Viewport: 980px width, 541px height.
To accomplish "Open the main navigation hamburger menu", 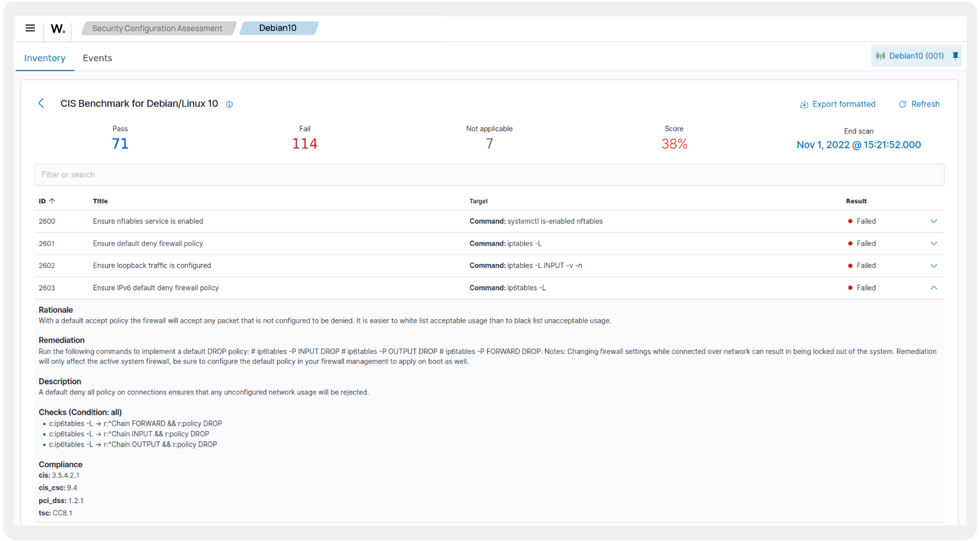I will (30, 28).
